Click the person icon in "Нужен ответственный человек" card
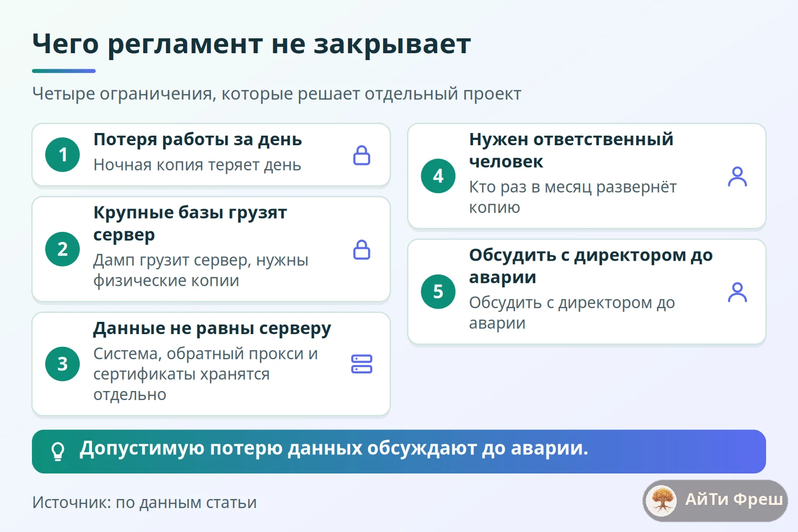 (737, 176)
